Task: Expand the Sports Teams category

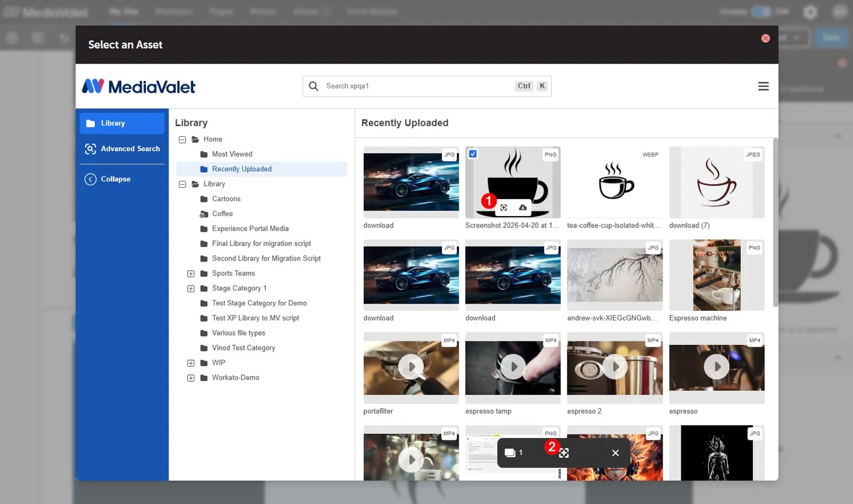Action: tap(191, 274)
